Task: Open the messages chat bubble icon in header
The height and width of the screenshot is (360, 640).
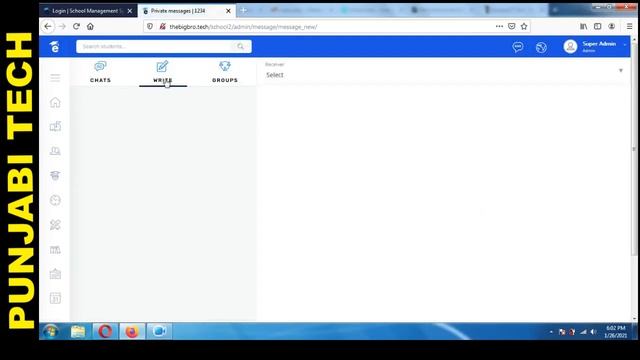Action: click(518, 47)
